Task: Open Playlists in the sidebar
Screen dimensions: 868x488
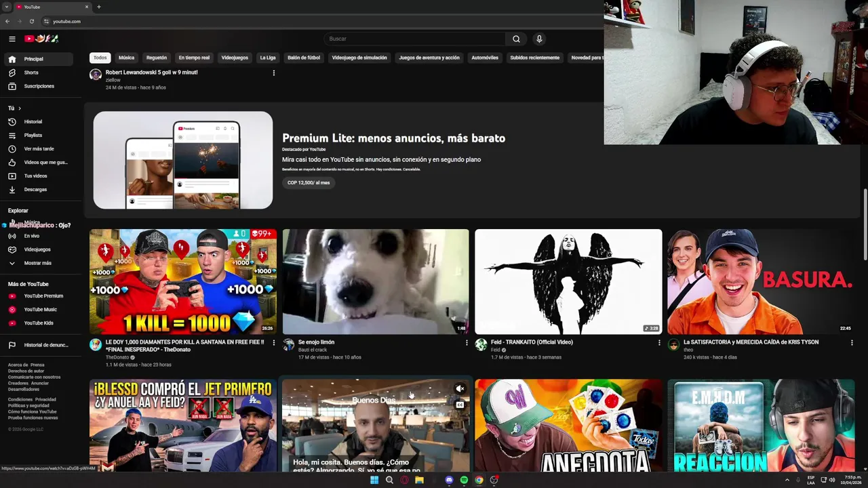Action: click(38, 135)
